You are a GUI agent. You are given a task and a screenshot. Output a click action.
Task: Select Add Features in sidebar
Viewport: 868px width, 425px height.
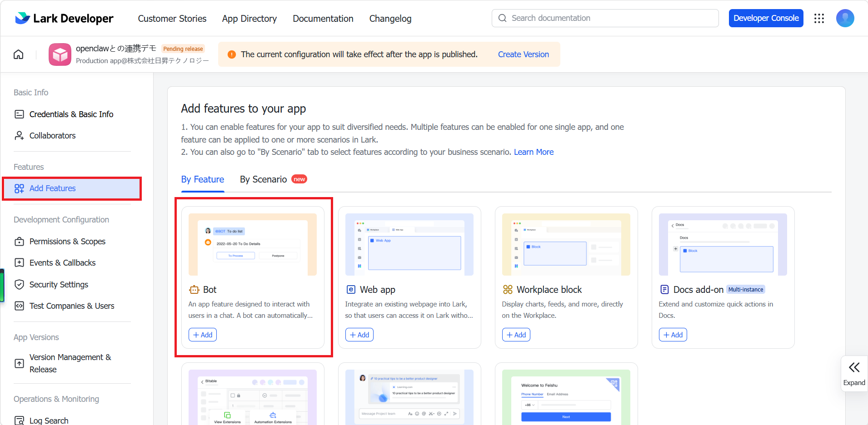coord(72,188)
